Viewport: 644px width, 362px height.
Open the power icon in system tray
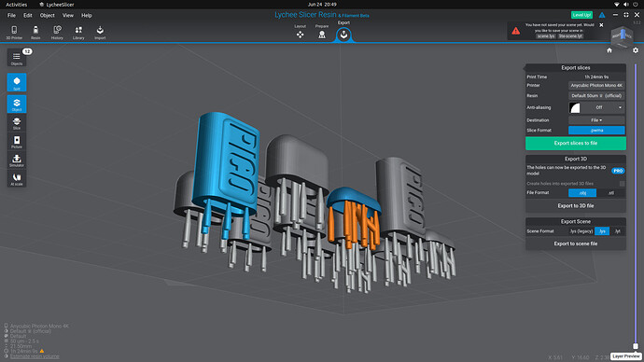(x=636, y=5)
